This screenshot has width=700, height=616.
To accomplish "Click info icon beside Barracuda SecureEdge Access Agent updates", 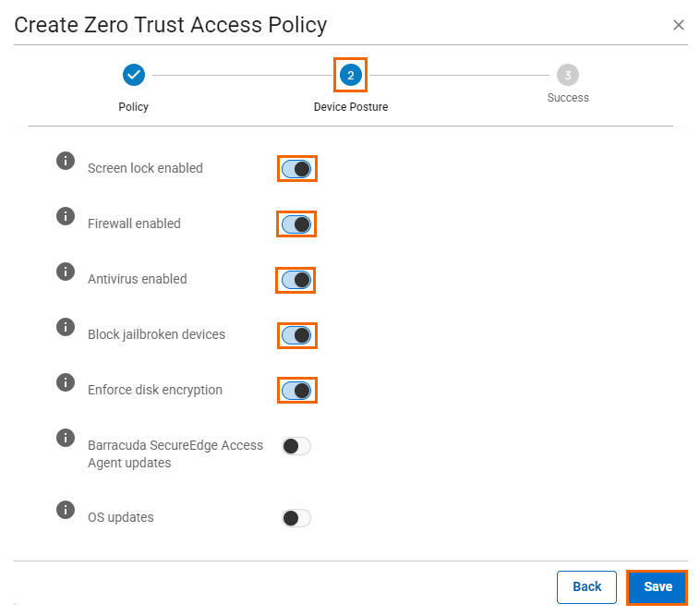I will (66, 438).
